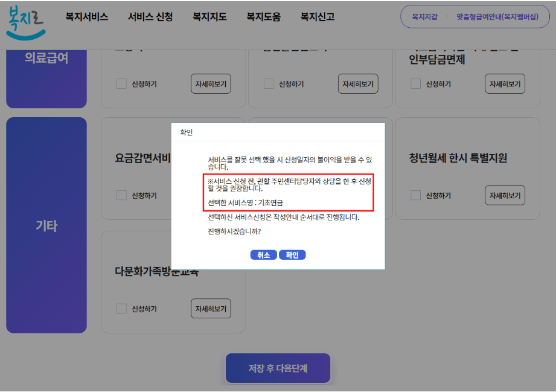Viewport: 556px width, 392px height.
Task: View details of 청년월세 한시 특별지원
Action: click(x=505, y=195)
